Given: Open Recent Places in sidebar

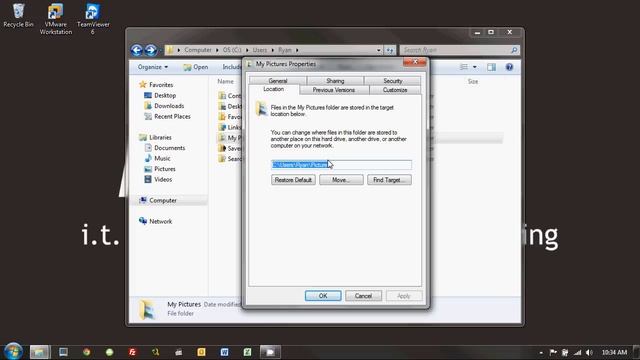Looking at the screenshot, I should click(172, 116).
